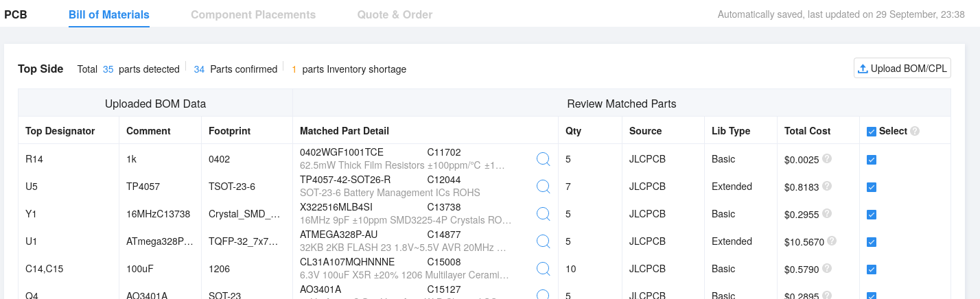This screenshot has height=299, width=980.
Task: Click the 1 parts Inventory shortage count
Action: 294,69
